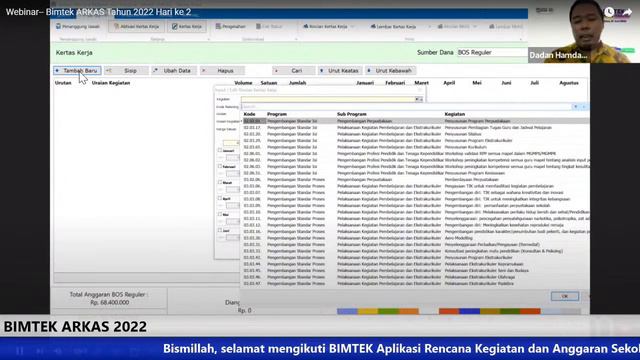This screenshot has height=360, width=640.
Task: Click the OK button in lookup list
Action: click(564, 296)
